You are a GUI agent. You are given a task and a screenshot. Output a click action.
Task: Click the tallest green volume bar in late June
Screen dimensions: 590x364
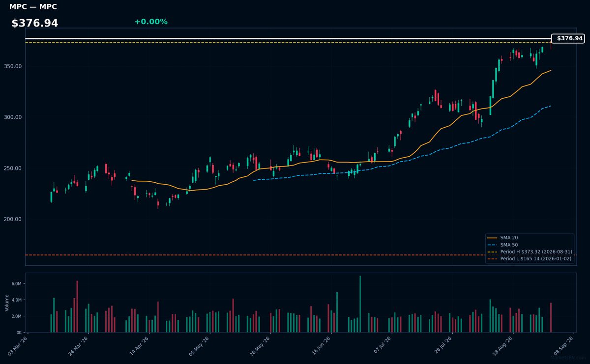360,304
